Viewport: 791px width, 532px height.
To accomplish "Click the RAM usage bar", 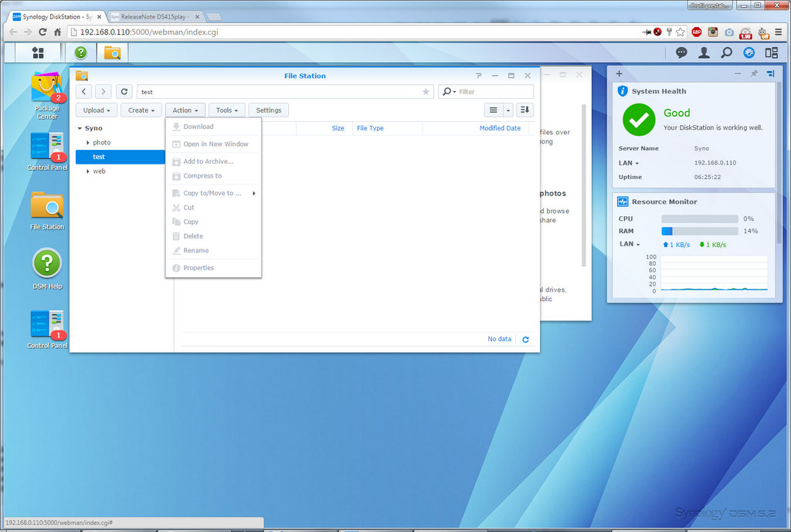I will pyautogui.click(x=700, y=231).
